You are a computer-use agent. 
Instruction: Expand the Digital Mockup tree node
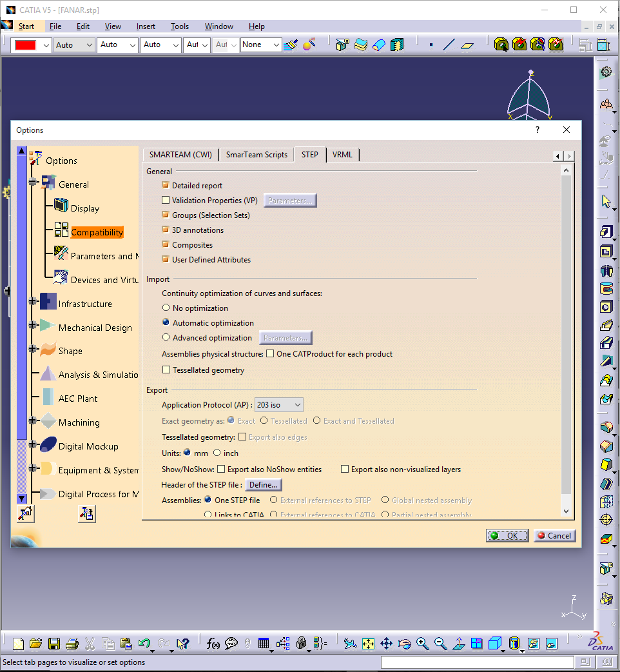[33, 444]
